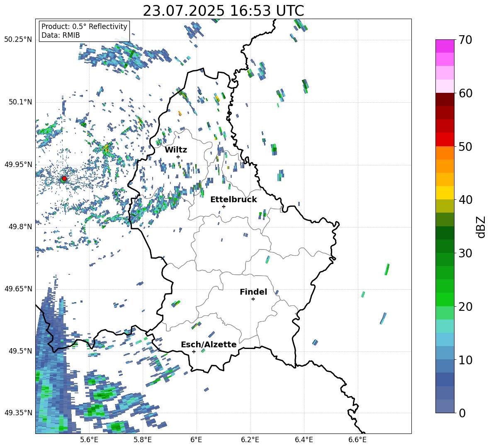Click the 6.2°E longitude label

pyautogui.click(x=250, y=440)
